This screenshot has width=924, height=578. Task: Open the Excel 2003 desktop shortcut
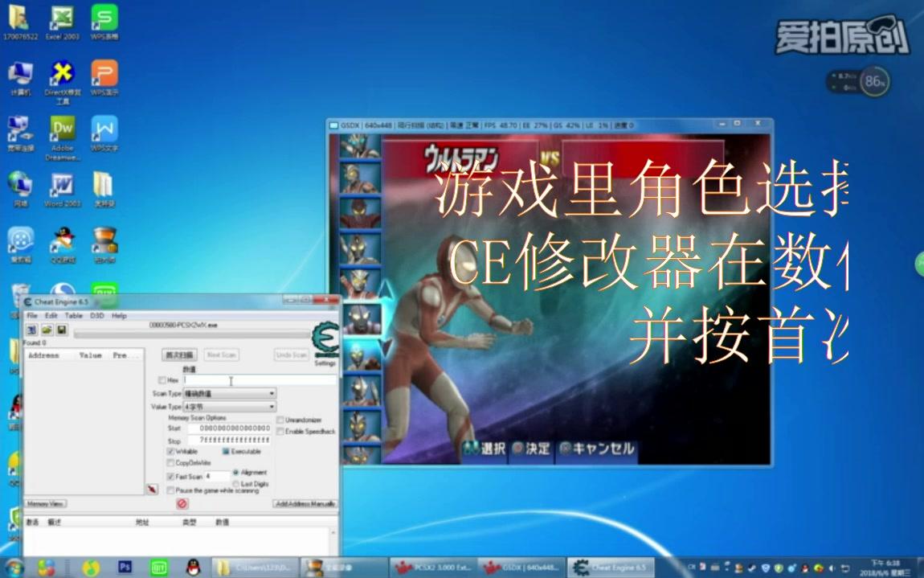tap(63, 23)
